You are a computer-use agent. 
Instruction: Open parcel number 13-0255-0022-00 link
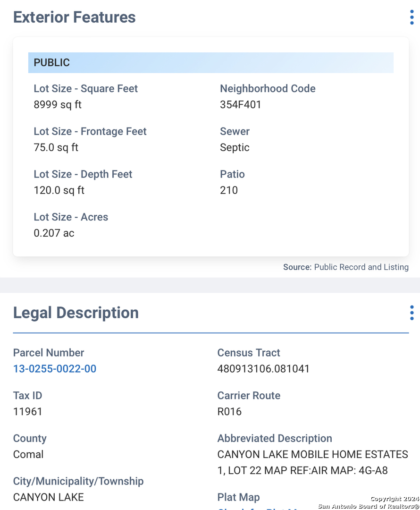55,369
